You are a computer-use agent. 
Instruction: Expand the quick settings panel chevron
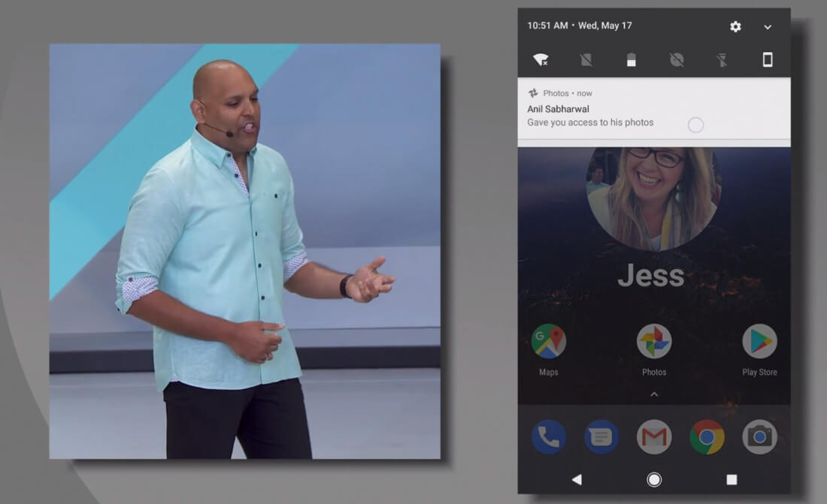768,27
